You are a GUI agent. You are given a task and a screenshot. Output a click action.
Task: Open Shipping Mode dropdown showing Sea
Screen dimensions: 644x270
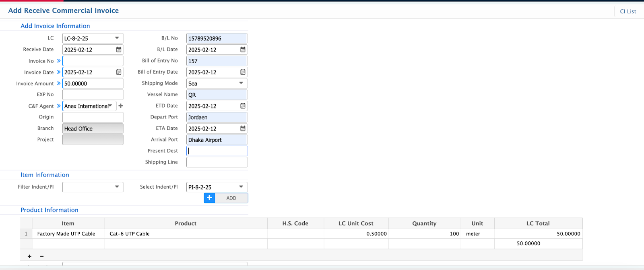[217, 83]
